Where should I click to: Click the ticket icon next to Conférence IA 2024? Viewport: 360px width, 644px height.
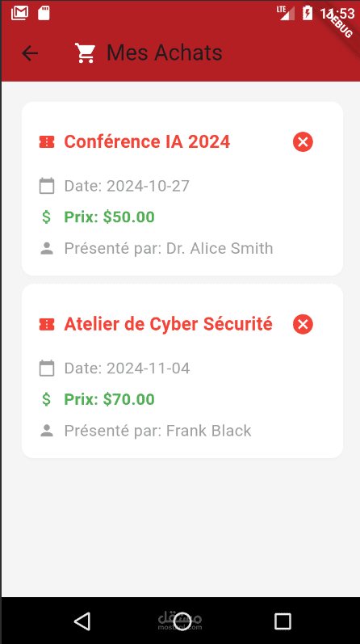pyautogui.click(x=47, y=142)
